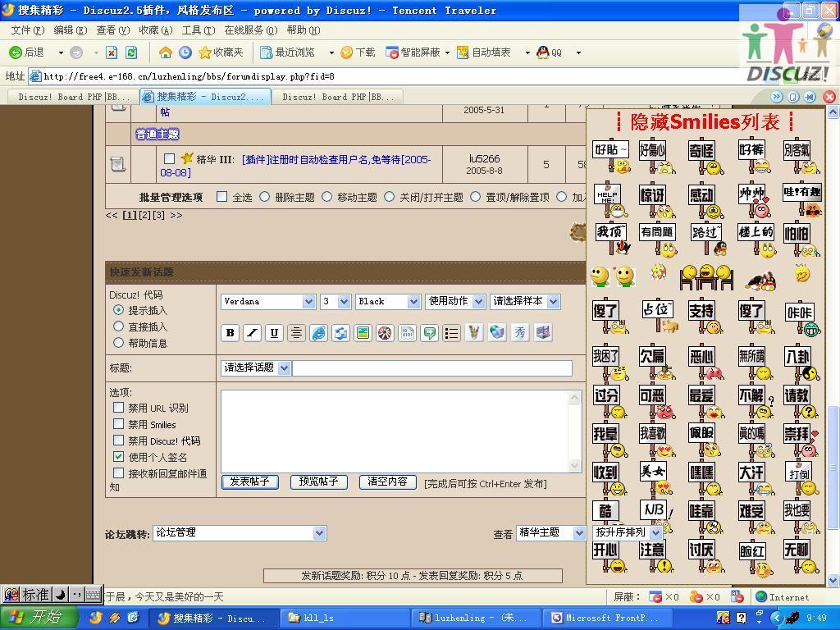Open browsing history clock icon

point(185,52)
